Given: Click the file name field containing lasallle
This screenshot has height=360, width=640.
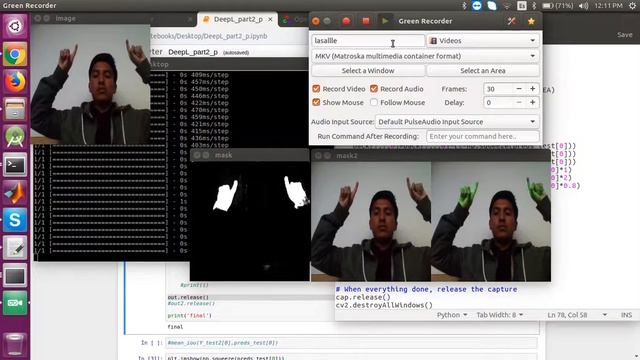Looking at the screenshot, I should [368, 40].
